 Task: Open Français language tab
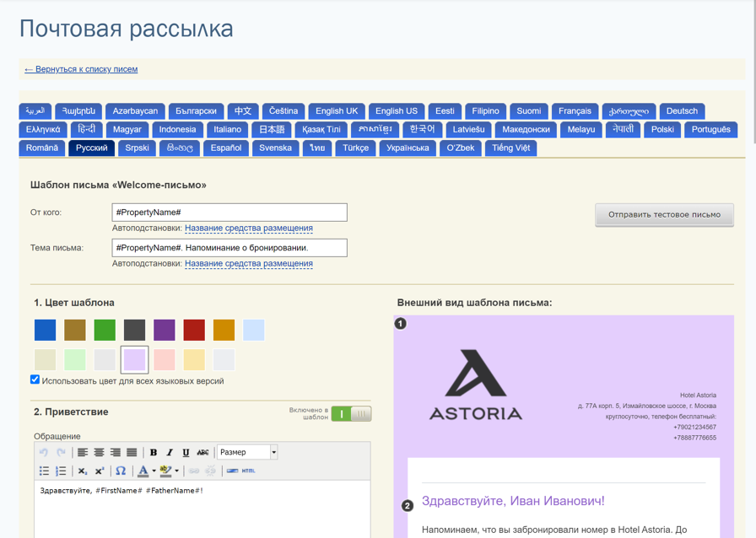[575, 110]
